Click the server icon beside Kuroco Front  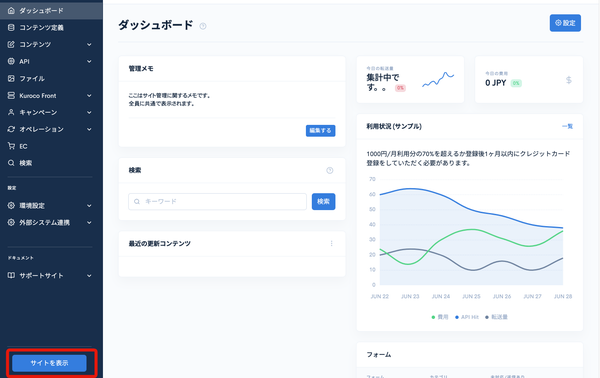[x=11, y=95]
